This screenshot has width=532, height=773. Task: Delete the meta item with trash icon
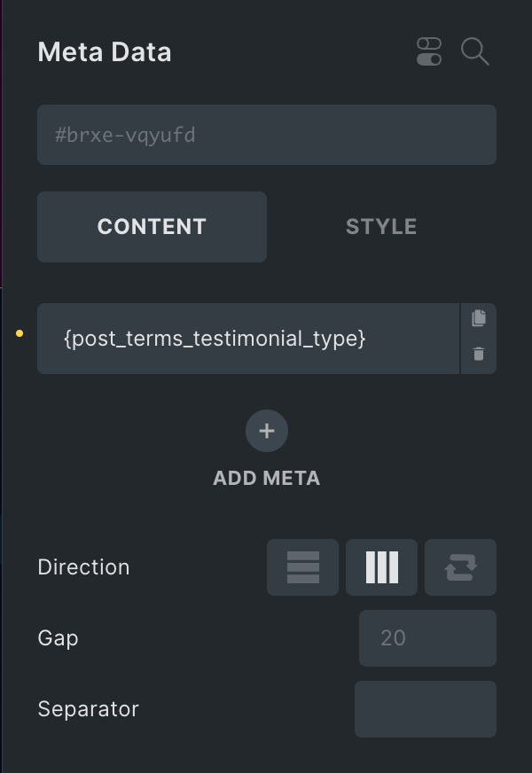[x=479, y=355]
